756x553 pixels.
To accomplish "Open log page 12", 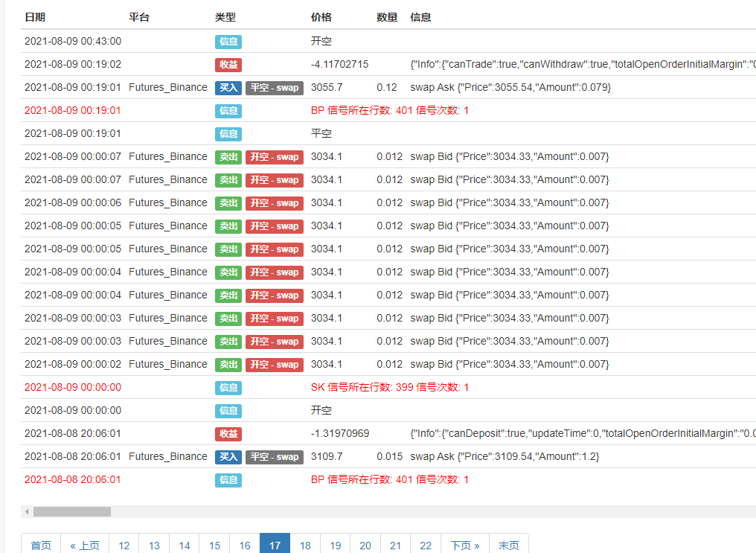I will coord(124,545).
